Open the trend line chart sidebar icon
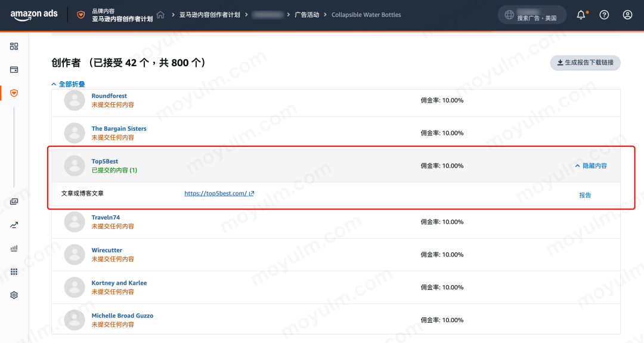The height and width of the screenshot is (343, 644). (x=14, y=225)
